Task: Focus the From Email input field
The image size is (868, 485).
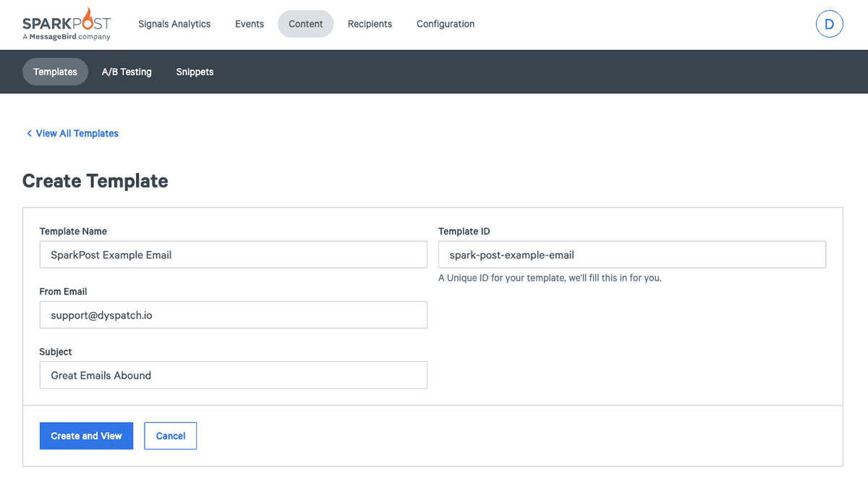Action: click(x=234, y=315)
